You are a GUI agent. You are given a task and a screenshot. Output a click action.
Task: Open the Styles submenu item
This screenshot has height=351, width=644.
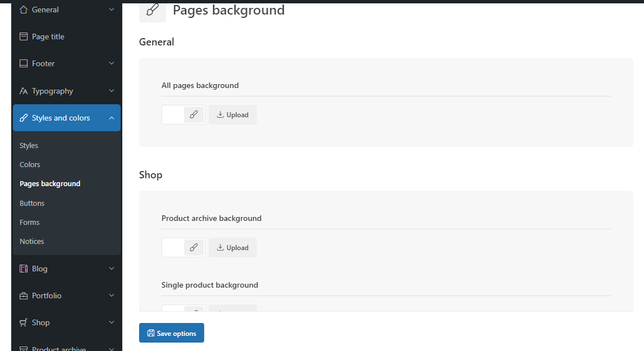coord(29,145)
